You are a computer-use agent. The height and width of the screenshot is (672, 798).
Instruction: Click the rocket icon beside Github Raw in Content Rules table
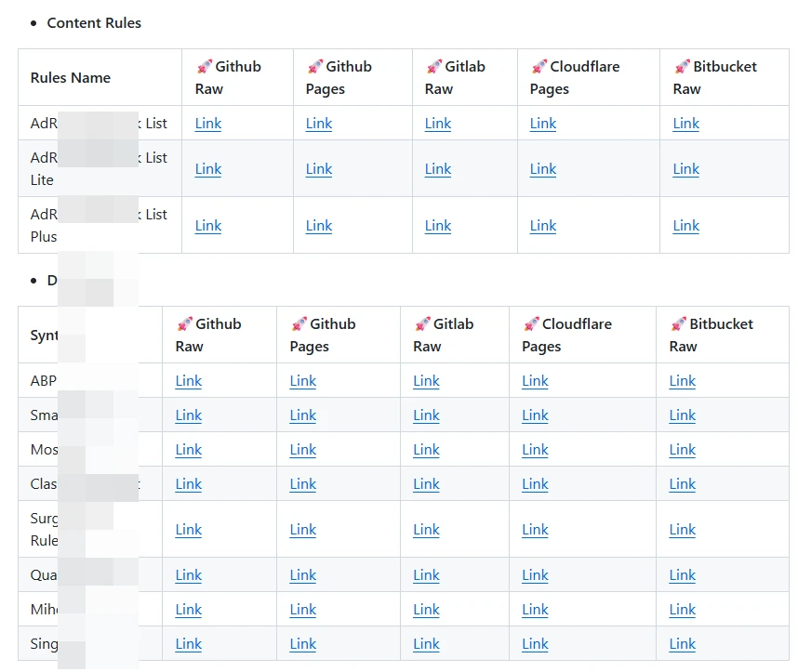click(204, 67)
